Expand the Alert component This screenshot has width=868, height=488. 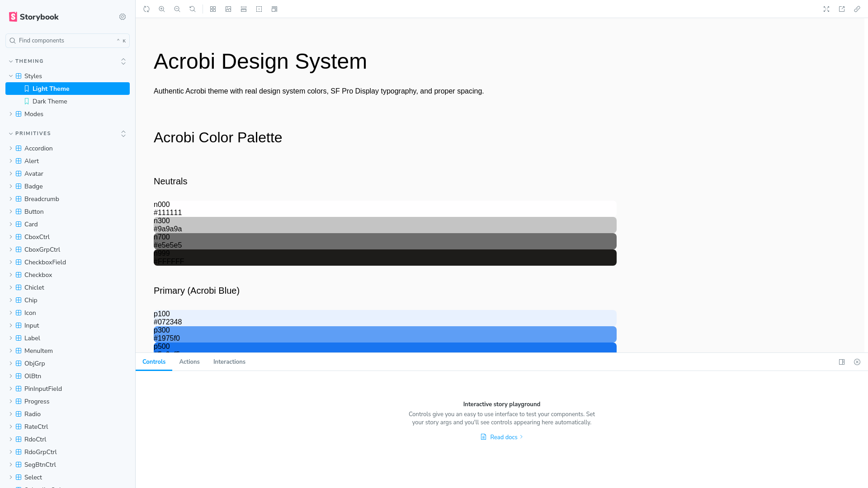click(x=67, y=161)
